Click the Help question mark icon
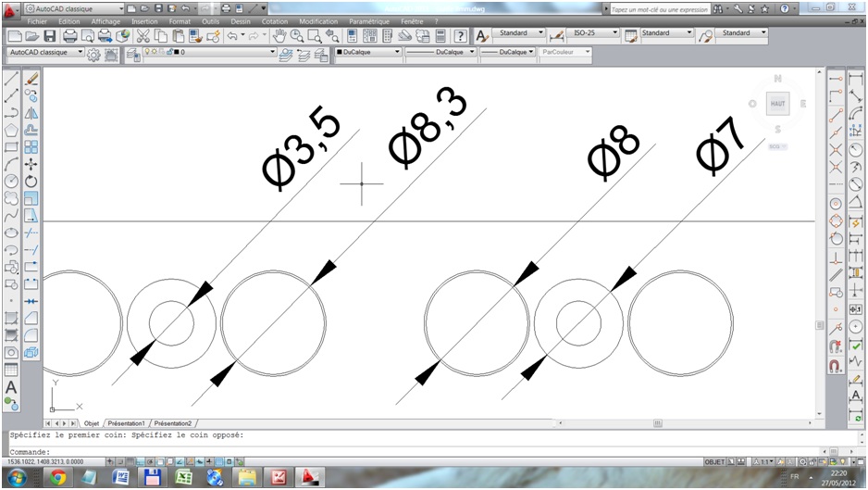The image size is (868, 490). tap(460, 36)
